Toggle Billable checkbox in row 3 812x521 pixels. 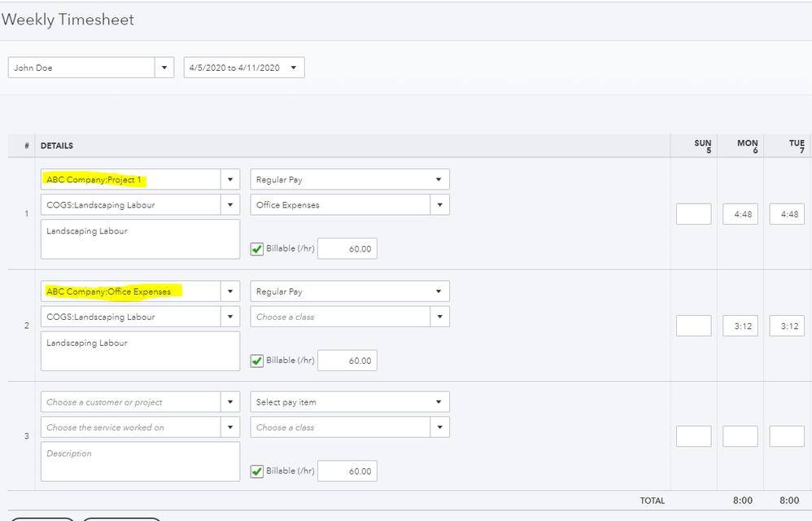click(257, 471)
